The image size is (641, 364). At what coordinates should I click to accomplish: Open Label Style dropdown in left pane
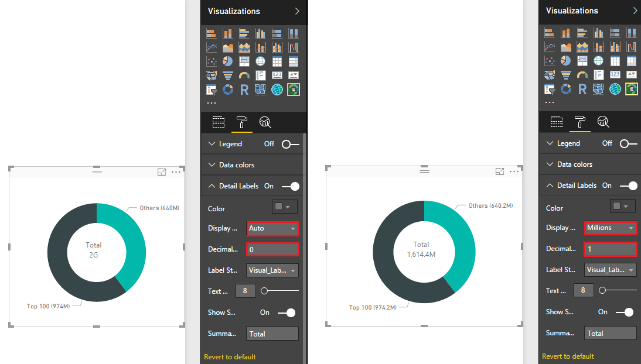click(x=272, y=270)
